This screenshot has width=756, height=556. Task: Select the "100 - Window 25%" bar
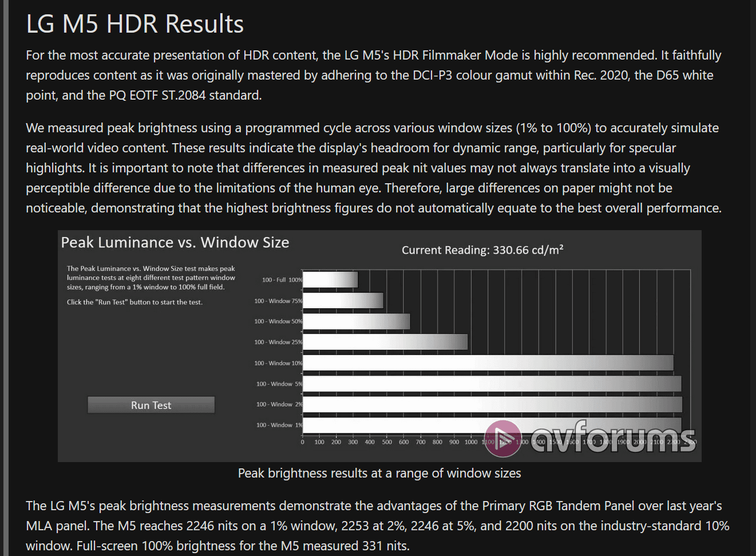click(385, 342)
